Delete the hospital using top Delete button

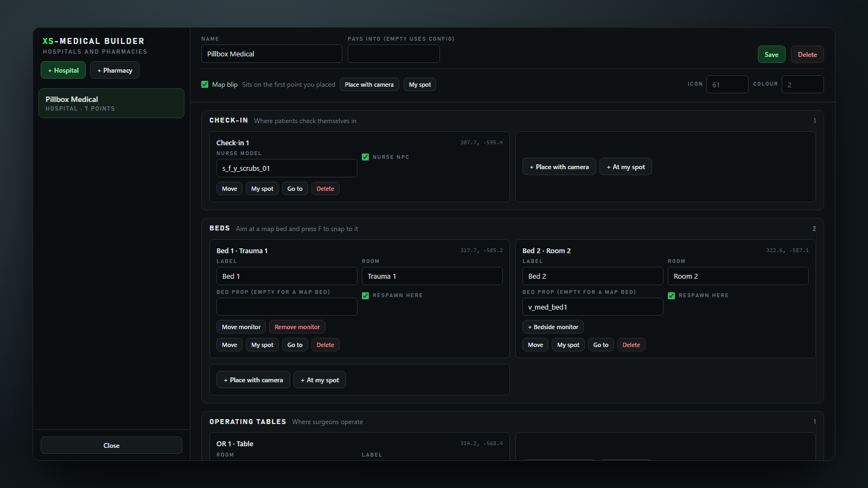pos(807,54)
